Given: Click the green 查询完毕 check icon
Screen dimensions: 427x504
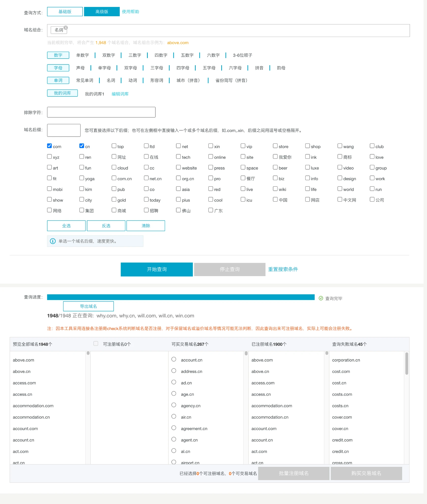Looking at the screenshot, I should point(321,298).
